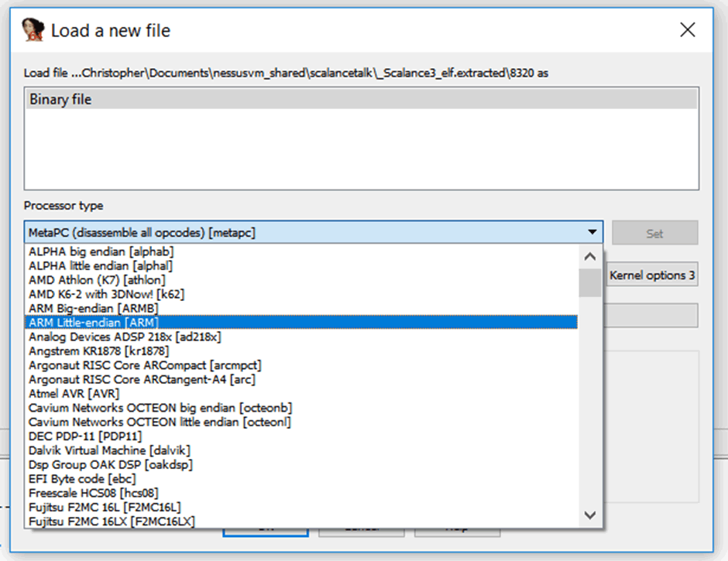Open the Processor type combo box
This screenshot has width=728, height=561.
(314, 232)
